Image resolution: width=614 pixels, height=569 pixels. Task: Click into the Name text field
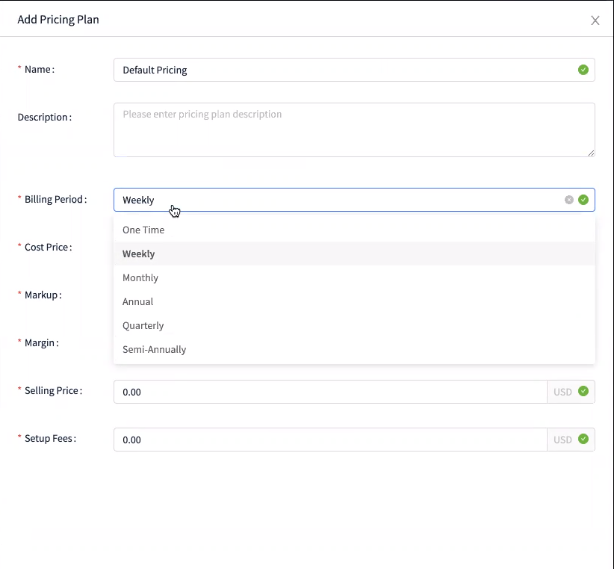[340, 70]
